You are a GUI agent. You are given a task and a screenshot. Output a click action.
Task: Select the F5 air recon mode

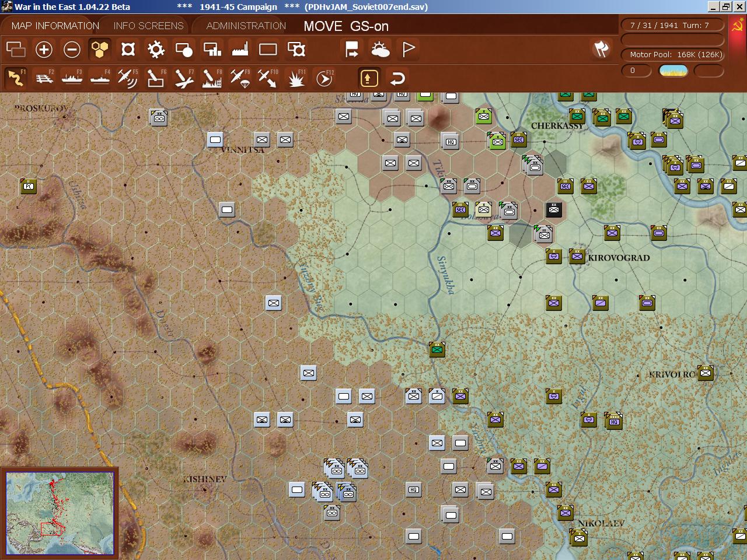tap(128, 78)
